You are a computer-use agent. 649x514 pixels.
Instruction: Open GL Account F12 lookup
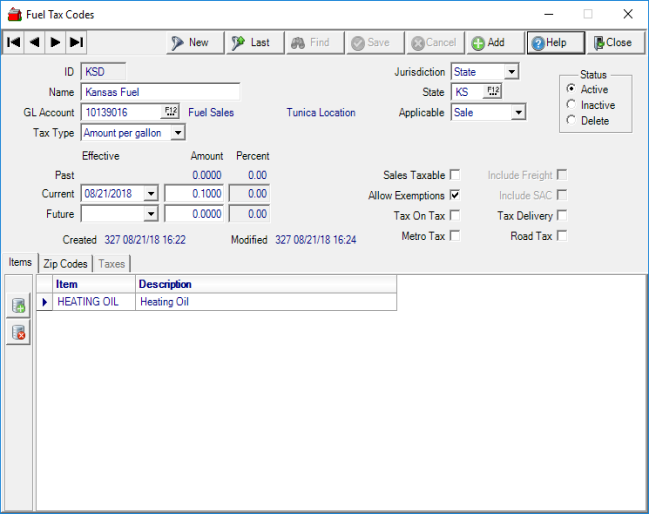(x=169, y=112)
